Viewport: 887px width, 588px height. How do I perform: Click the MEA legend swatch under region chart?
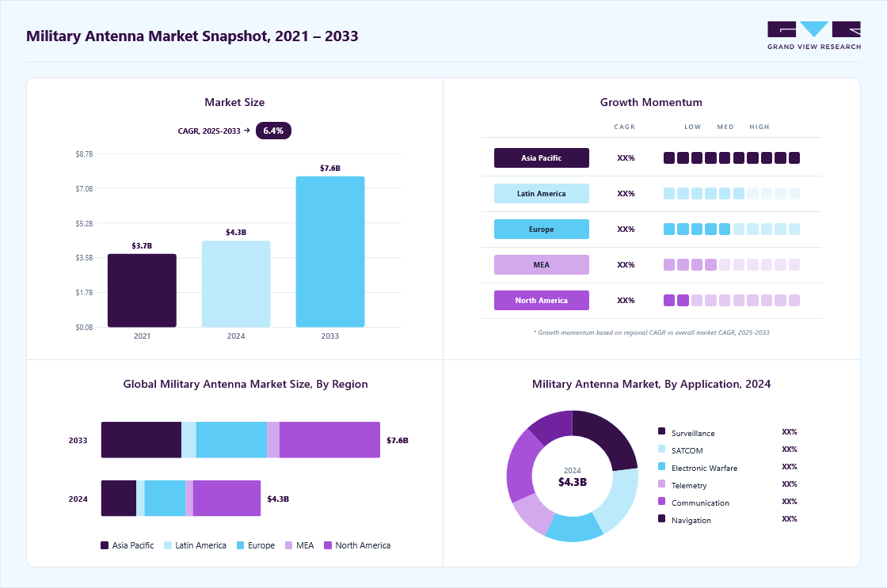coord(288,545)
